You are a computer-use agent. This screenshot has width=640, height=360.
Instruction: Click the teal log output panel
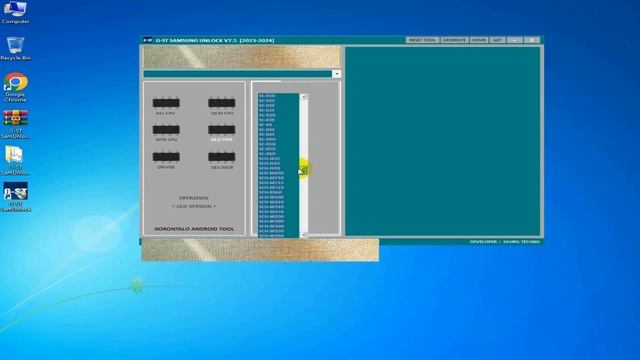pyautogui.click(x=443, y=141)
